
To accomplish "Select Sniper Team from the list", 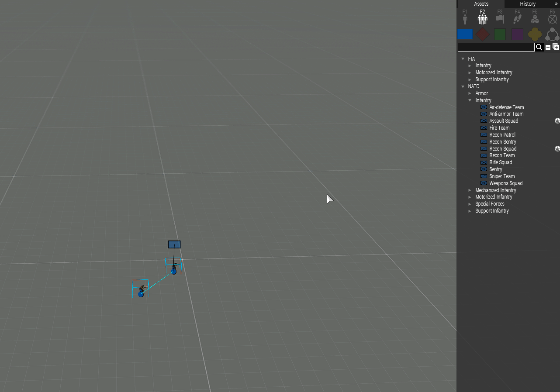I will point(501,176).
